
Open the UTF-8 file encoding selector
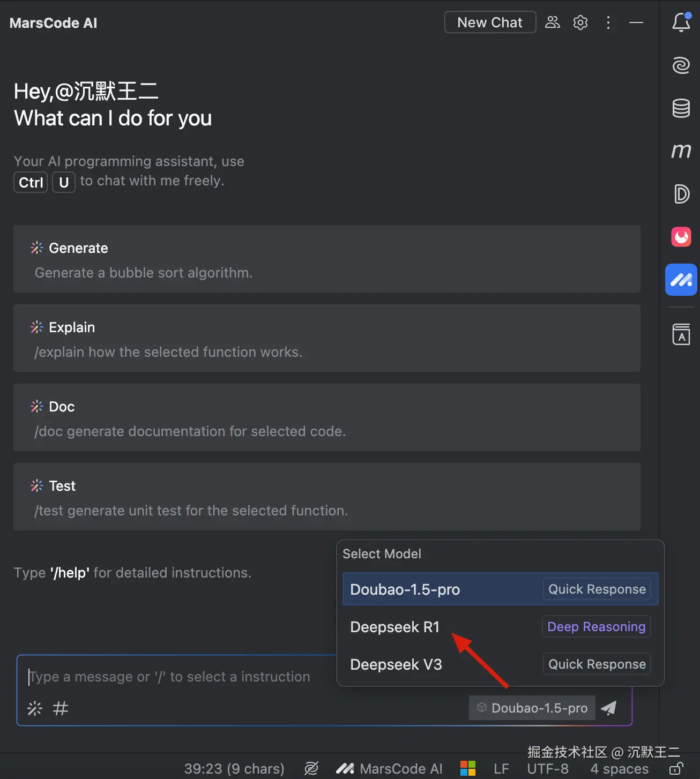548,769
